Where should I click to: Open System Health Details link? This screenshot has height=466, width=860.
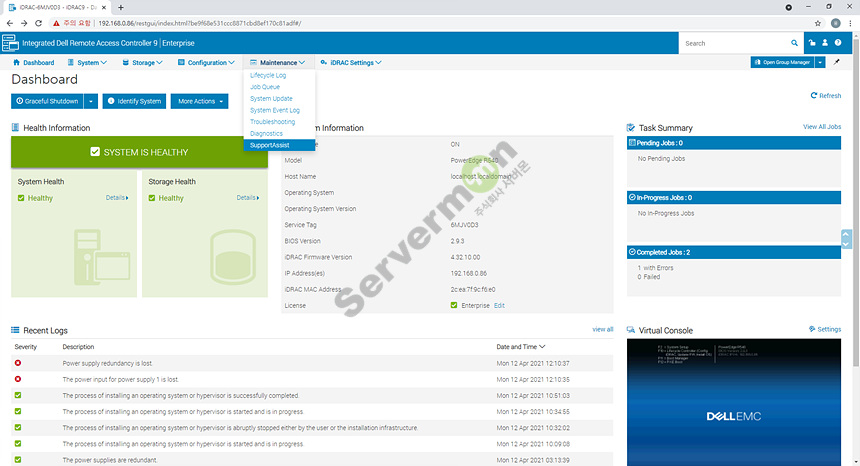click(117, 197)
